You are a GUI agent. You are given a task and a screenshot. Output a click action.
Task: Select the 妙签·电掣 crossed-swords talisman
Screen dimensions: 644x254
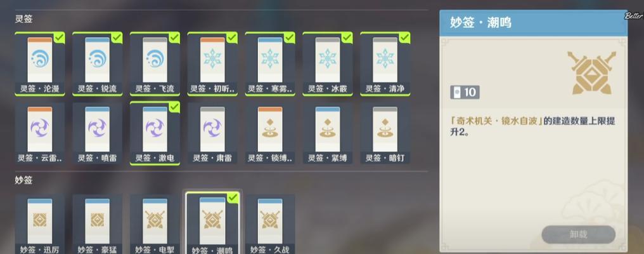click(x=155, y=224)
